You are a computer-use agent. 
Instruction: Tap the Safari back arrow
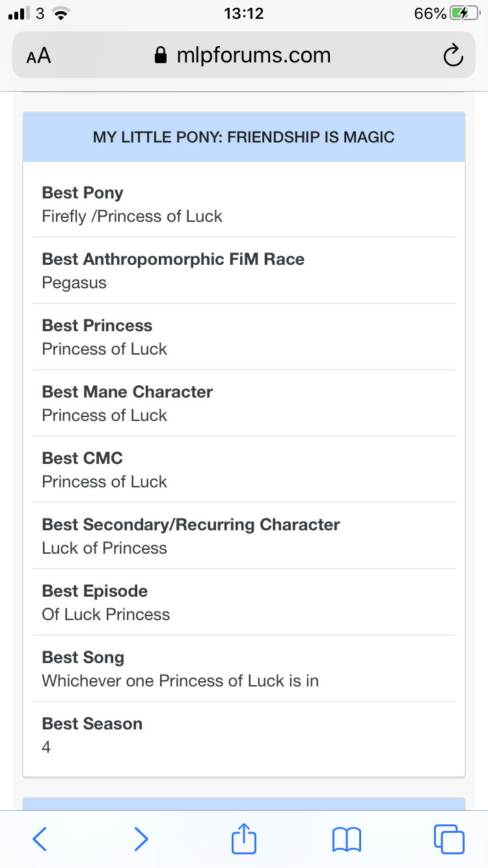pos(40,839)
